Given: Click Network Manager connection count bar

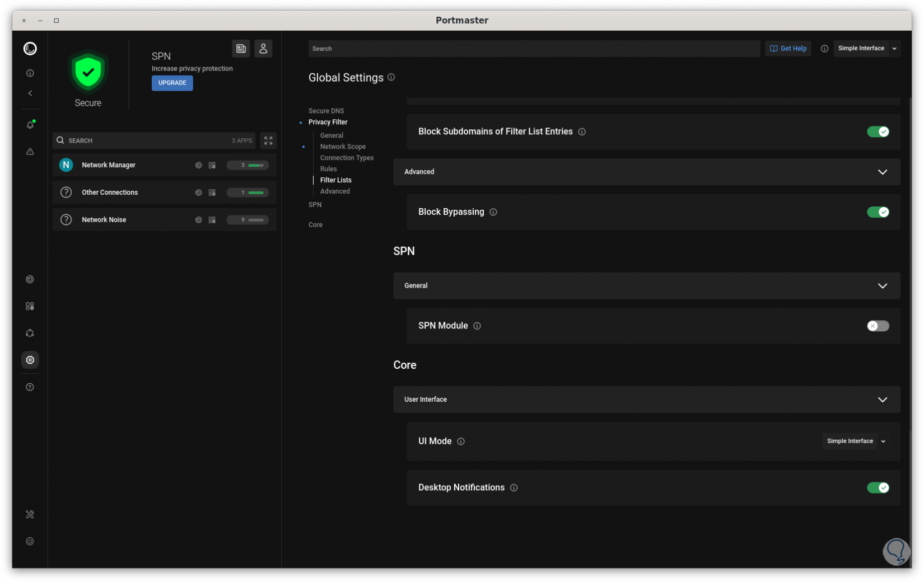Looking at the screenshot, I should pos(248,165).
